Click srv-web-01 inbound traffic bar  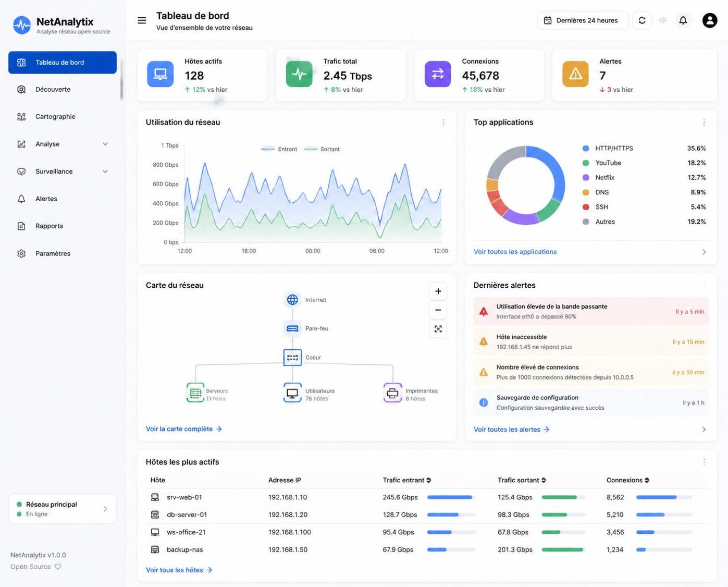[x=451, y=497]
